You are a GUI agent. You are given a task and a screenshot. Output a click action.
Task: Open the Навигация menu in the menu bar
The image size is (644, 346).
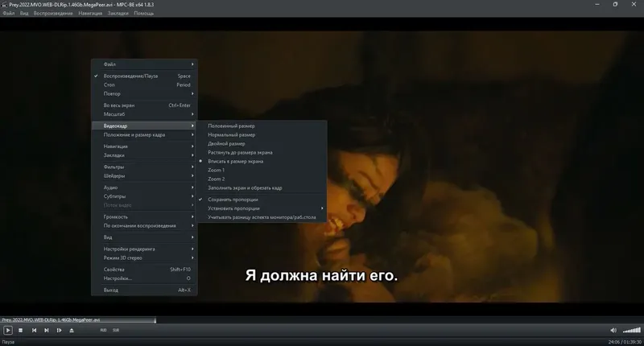pyautogui.click(x=90, y=13)
